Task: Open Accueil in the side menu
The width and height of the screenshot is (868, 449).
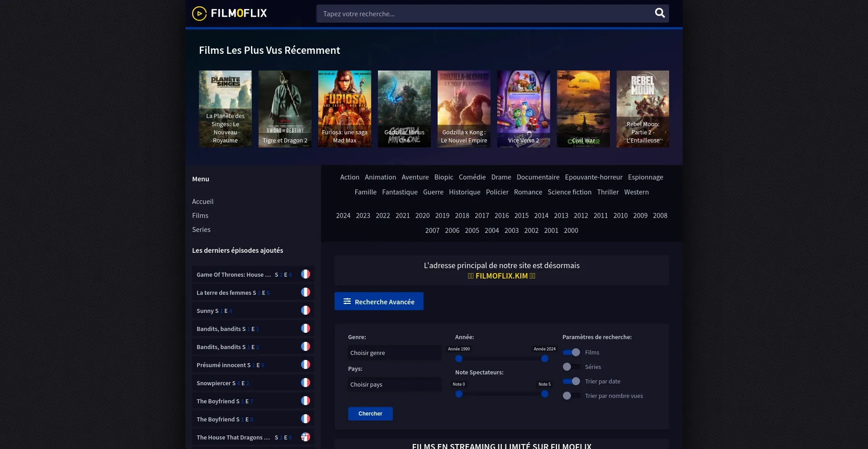Action: [x=203, y=201]
